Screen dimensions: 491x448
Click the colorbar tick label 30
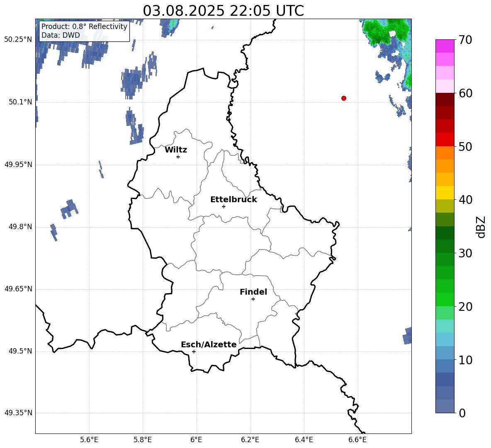click(x=465, y=253)
